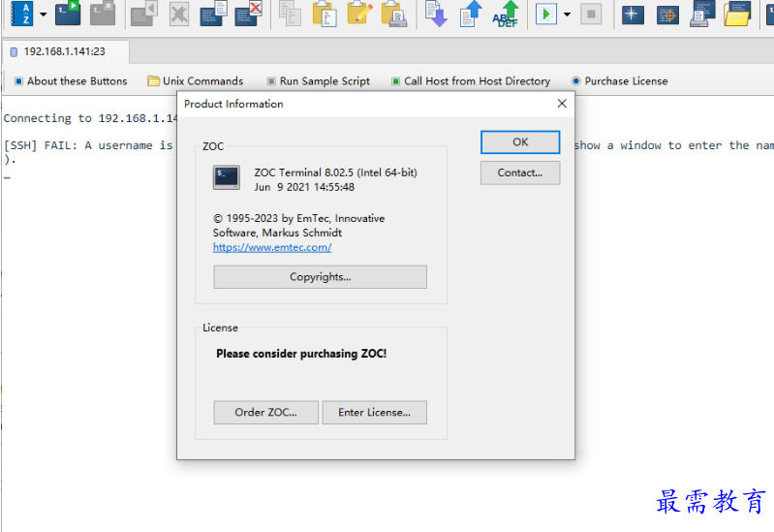The image size is (774, 532).
Task: Click the Purchase License button
Action: coord(620,81)
